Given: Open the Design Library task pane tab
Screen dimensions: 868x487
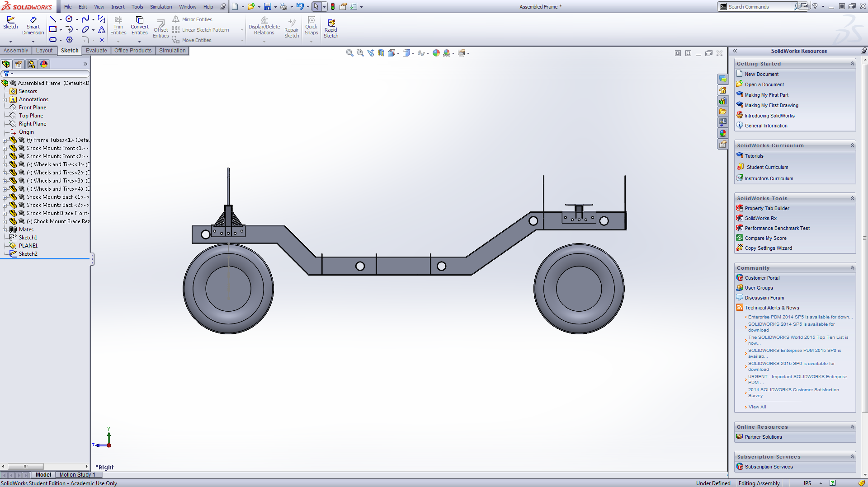Looking at the screenshot, I should click(722, 101).
